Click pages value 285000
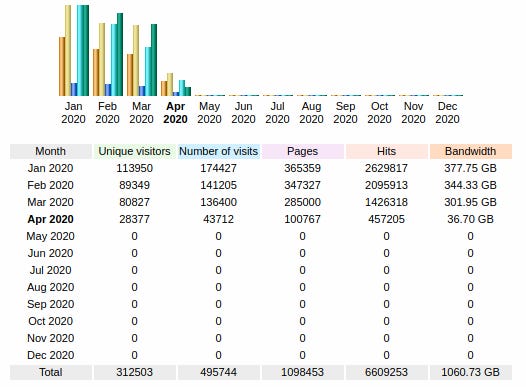The image size is (526, 387). click(x=303, y=202)
